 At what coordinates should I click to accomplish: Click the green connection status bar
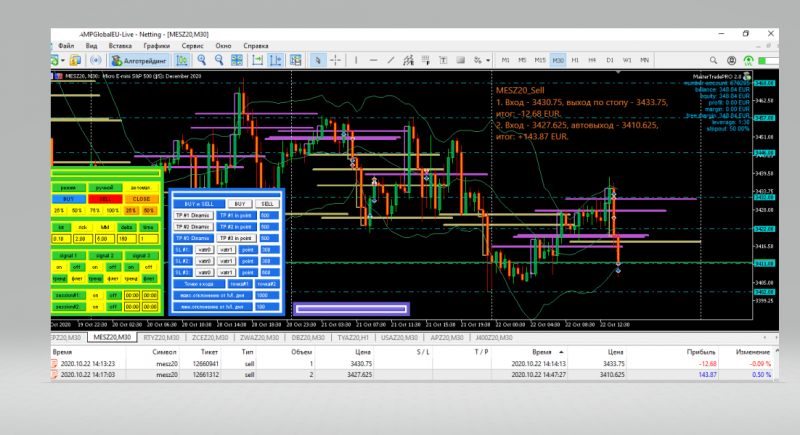(x=768, y=61)
